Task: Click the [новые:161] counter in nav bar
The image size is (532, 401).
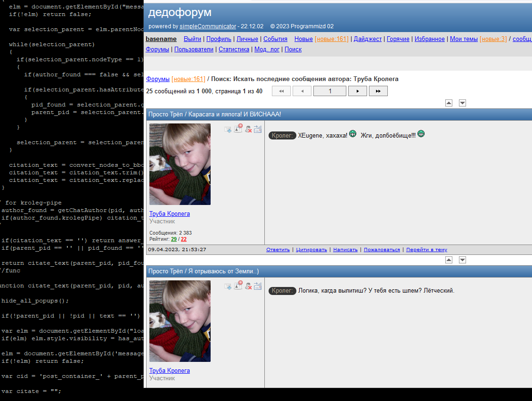Action: tap(331, 39)
